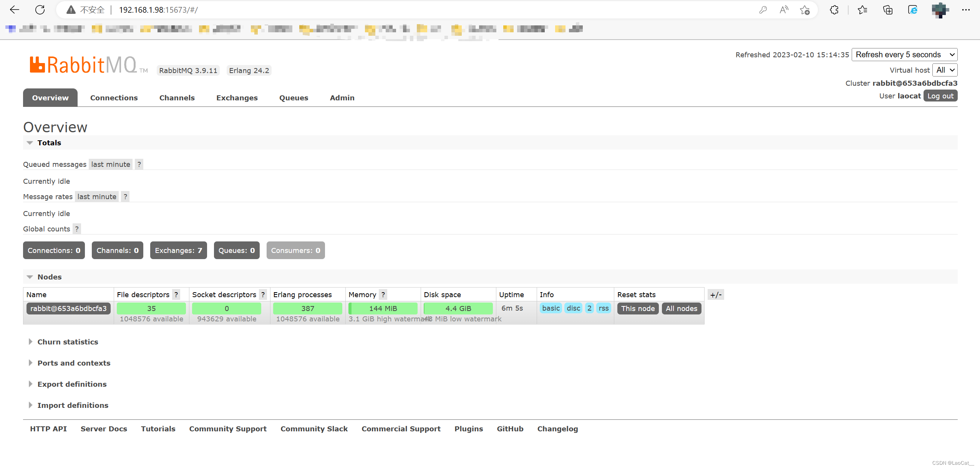The height and width of the screenshot is (469, 980).
Task: Toggle node columns with +/- button
Action: [716, 295]
